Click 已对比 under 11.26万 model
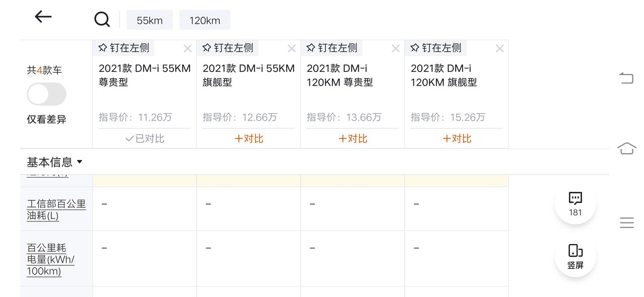The height and width of the screenshot is (297, 644). pos(145,138)
